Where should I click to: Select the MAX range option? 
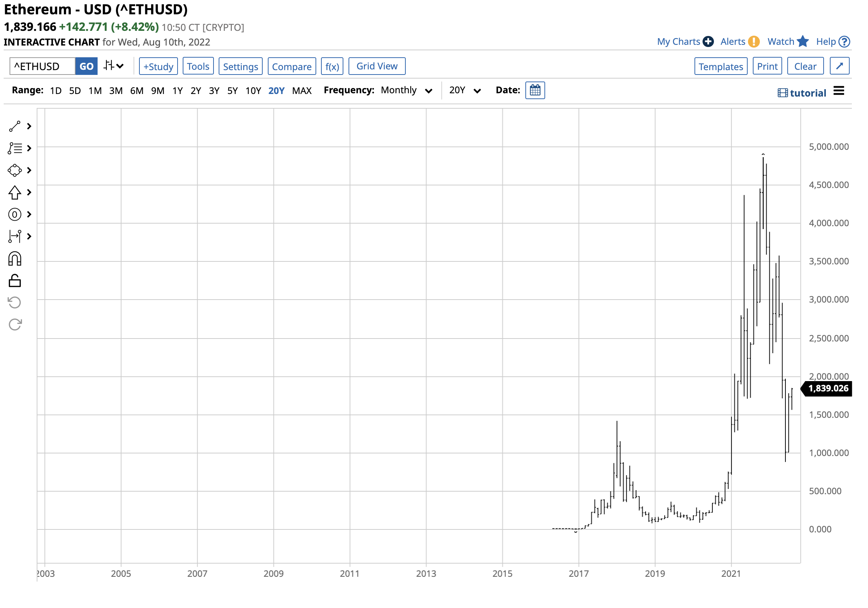click(x=302, y=91)
